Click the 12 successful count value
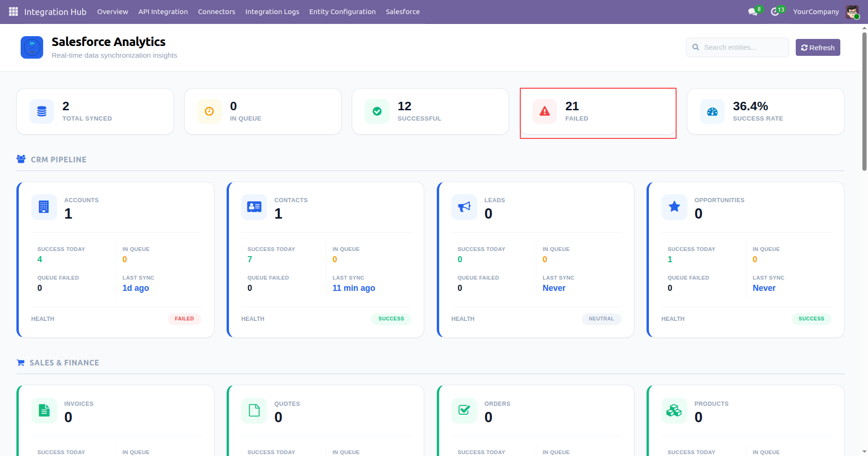Image resolution: width=868 pixels, height=456 pixels. (404, 106)
